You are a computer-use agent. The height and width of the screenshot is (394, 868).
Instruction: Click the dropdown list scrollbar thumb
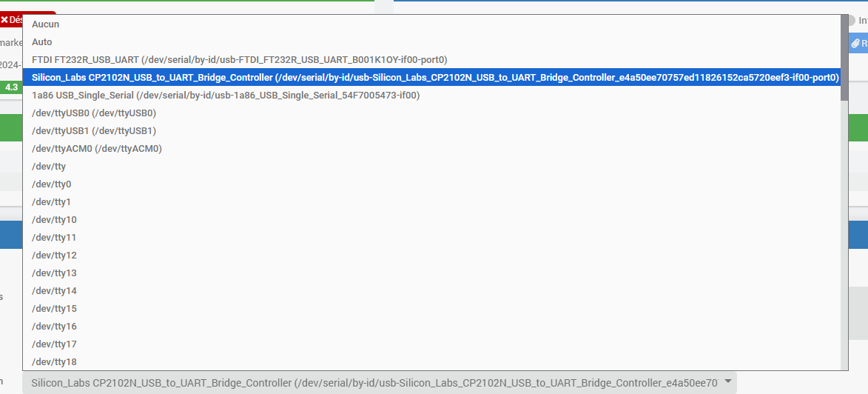844,58
